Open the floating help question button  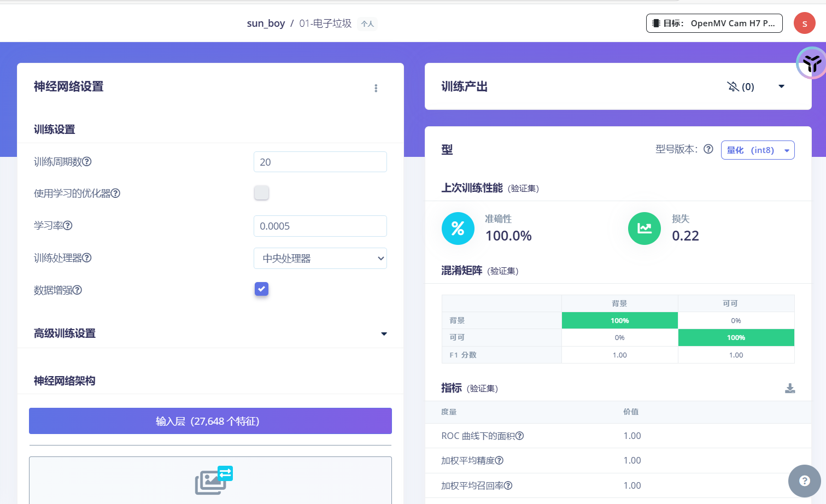pos(804,481)
